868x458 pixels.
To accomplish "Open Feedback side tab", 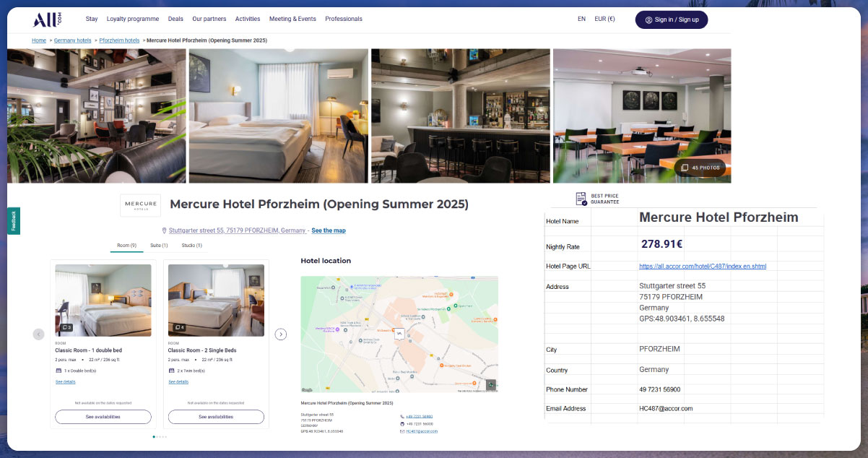I will [14, 221].
